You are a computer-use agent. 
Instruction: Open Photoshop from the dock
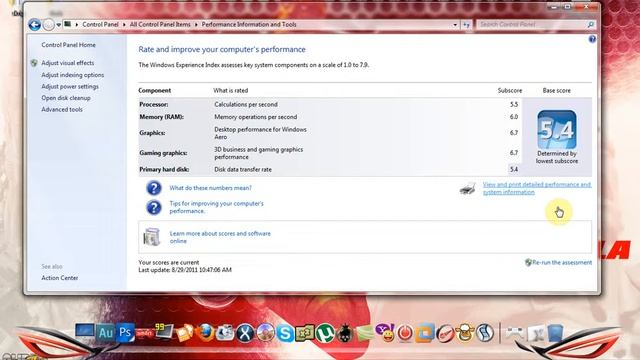[x=125, y=333]
